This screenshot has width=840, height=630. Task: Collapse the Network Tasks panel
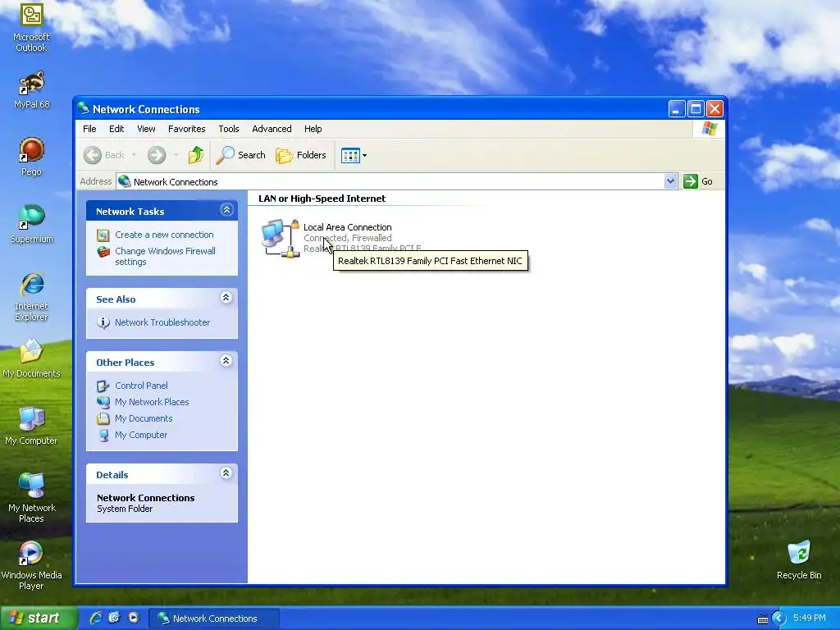pos(226,210)
